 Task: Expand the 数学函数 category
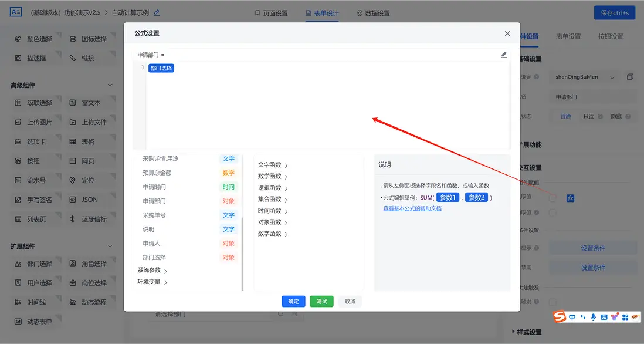click(273, 176)
